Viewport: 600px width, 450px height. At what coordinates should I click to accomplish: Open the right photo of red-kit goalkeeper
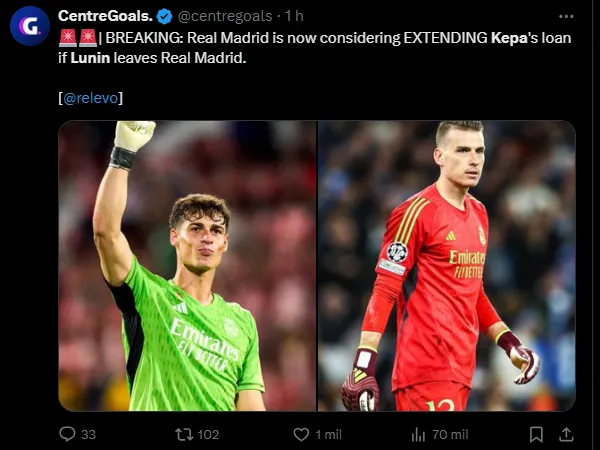tap(446, 266)
